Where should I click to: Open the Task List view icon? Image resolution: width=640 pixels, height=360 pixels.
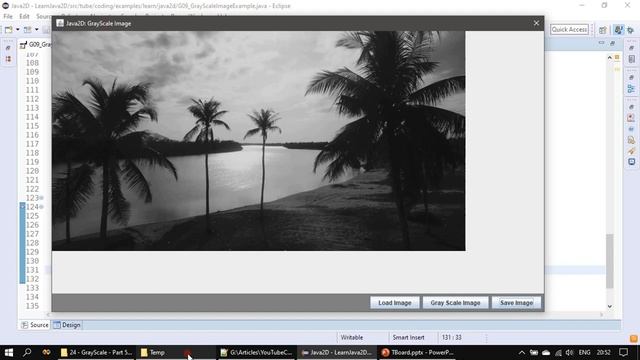tap(631, 59)
